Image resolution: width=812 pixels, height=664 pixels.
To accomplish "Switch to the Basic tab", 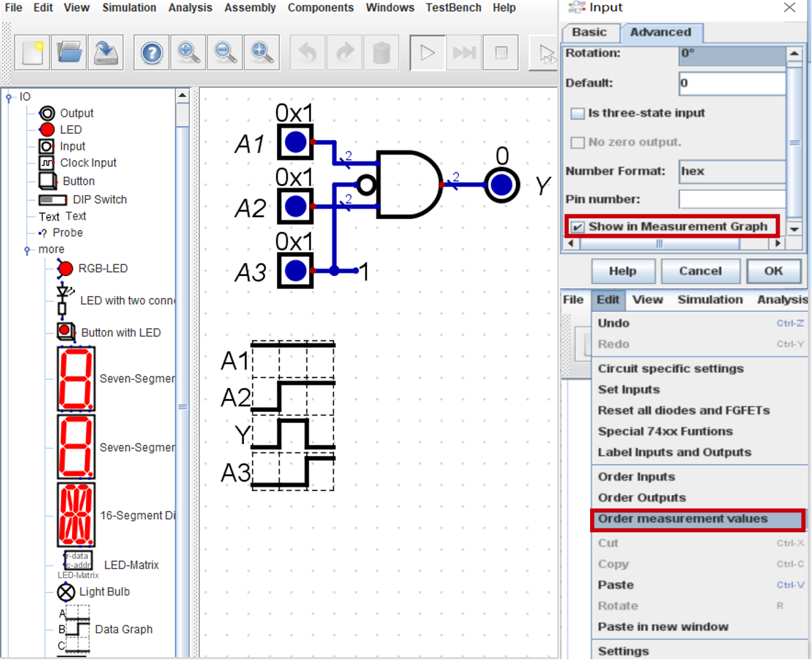I will [x=589, y=32].
